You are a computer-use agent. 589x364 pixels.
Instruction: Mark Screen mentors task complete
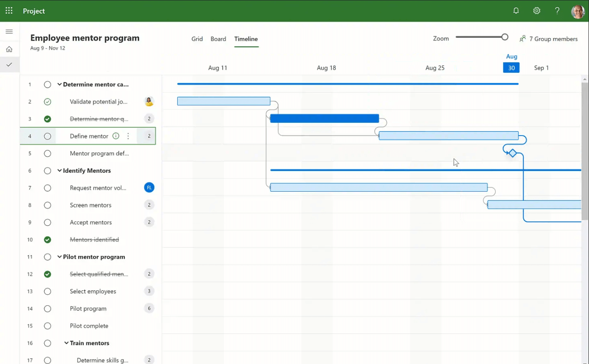(x=47, y=205)
